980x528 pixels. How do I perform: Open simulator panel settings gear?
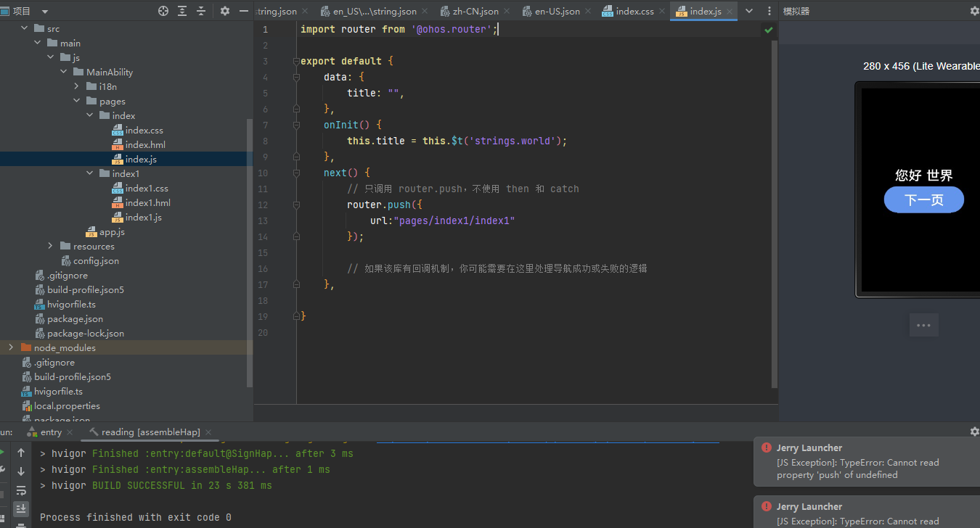(974, 11)
